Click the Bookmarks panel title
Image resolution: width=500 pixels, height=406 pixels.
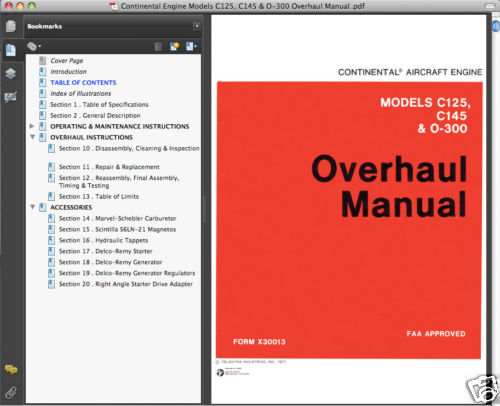45,26
